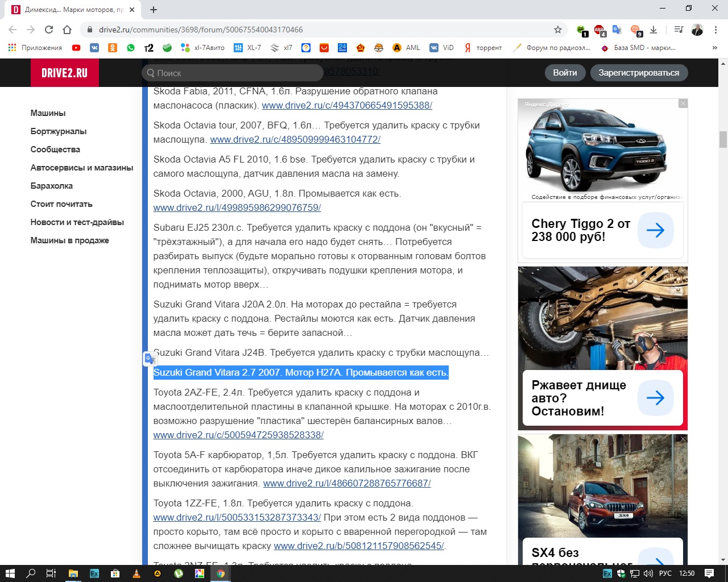The height and width of the screenshot is (582, 728).
Task: Open the Chrome profile avatar
Action: click(x=697, y=30)
